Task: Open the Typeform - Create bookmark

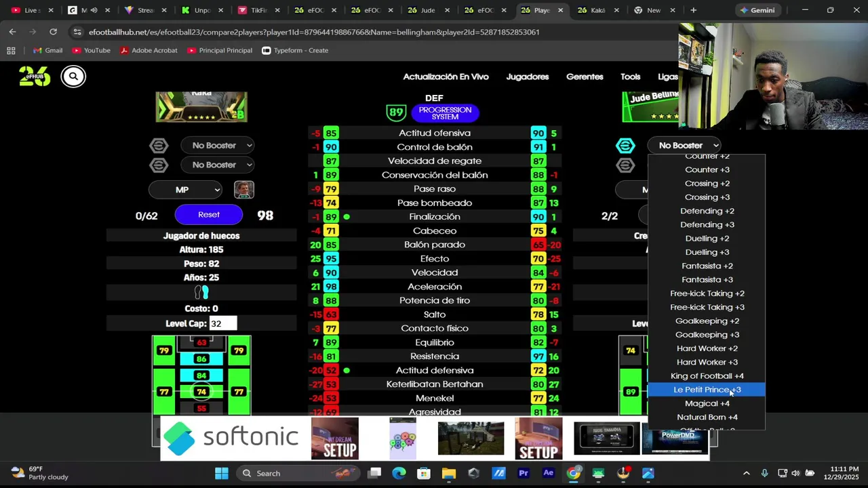Action: point(295,50)
